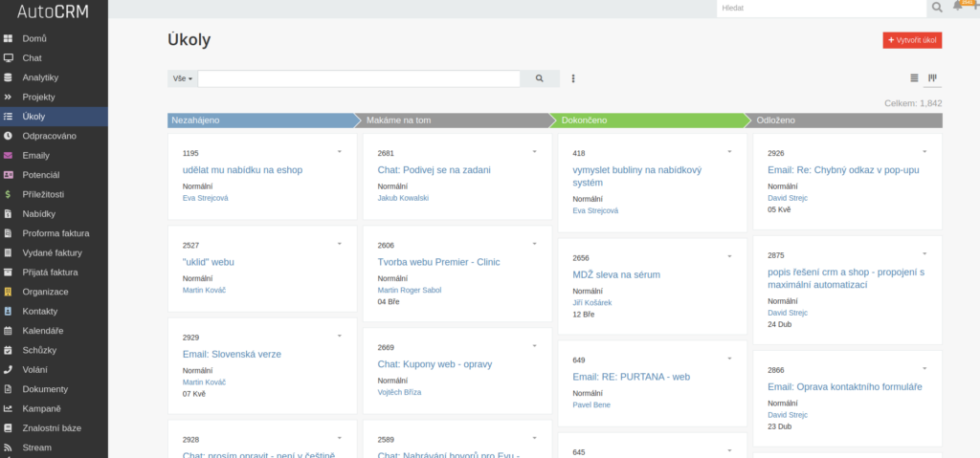Open assignee Martin Roger Sabol link
This screenshot has width=980, height=458.
(x=410, y=290)
